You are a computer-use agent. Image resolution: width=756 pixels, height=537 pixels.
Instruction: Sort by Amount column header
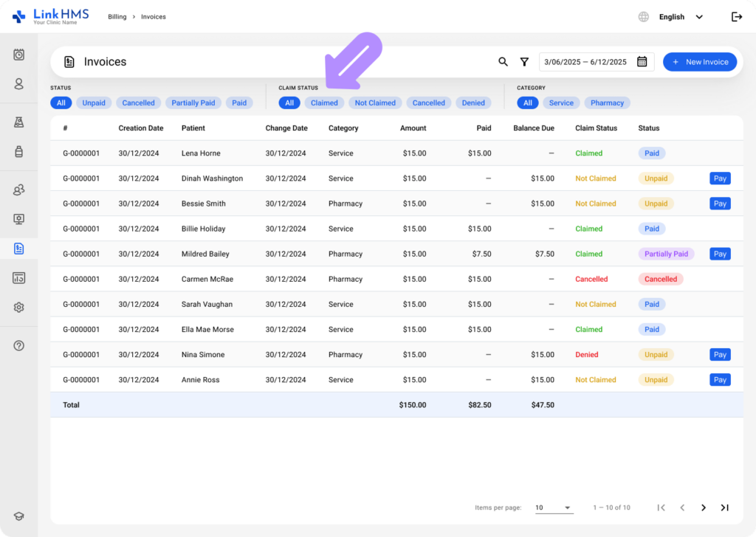[x=413, y=128]
